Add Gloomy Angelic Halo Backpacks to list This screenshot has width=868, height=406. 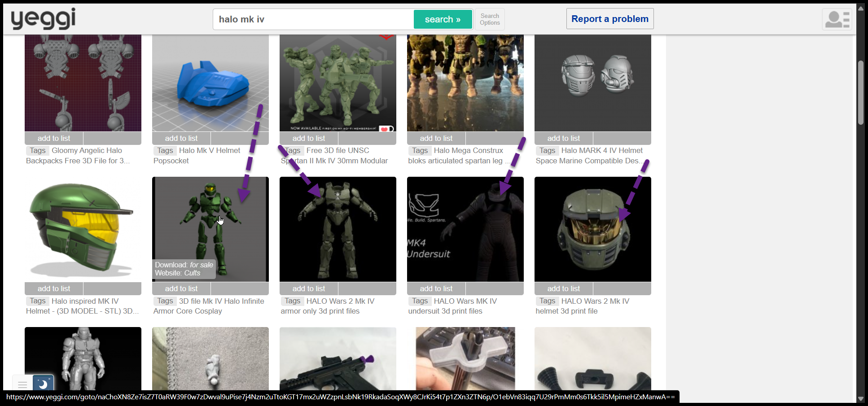pyautogui.click(x=54, y=138)
